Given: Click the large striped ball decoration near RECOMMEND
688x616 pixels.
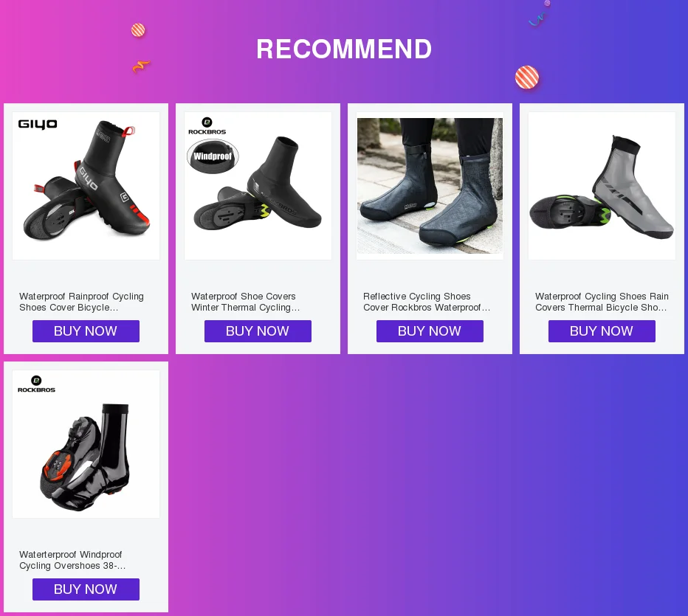Looking at the screenshot, I should [527, 77].
